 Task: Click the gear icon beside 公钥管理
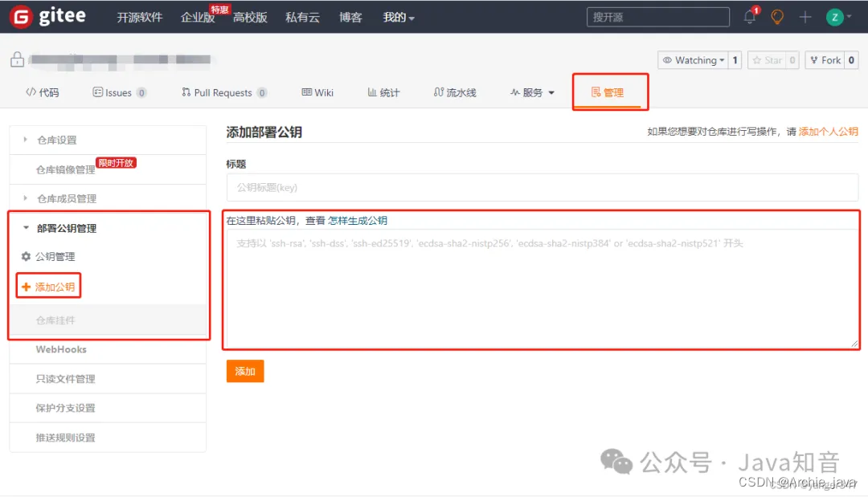[26, 256]
